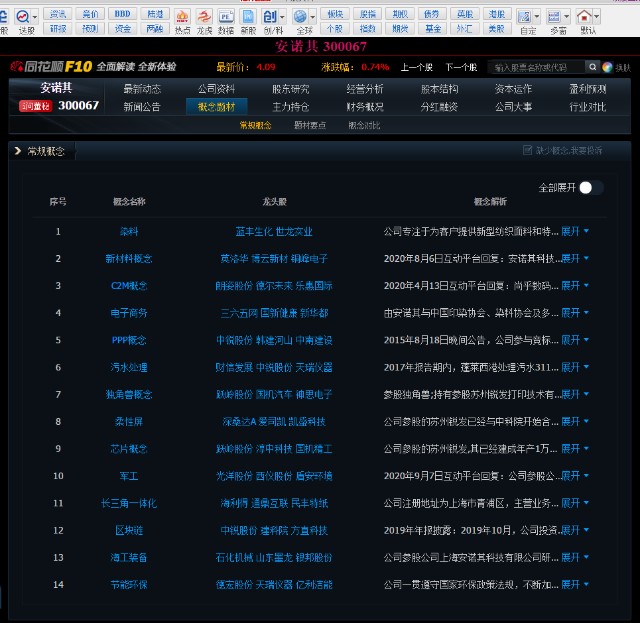The image size is (640, 623).
Task: Click the 创/科 board icon
Action: click(270, 17)
